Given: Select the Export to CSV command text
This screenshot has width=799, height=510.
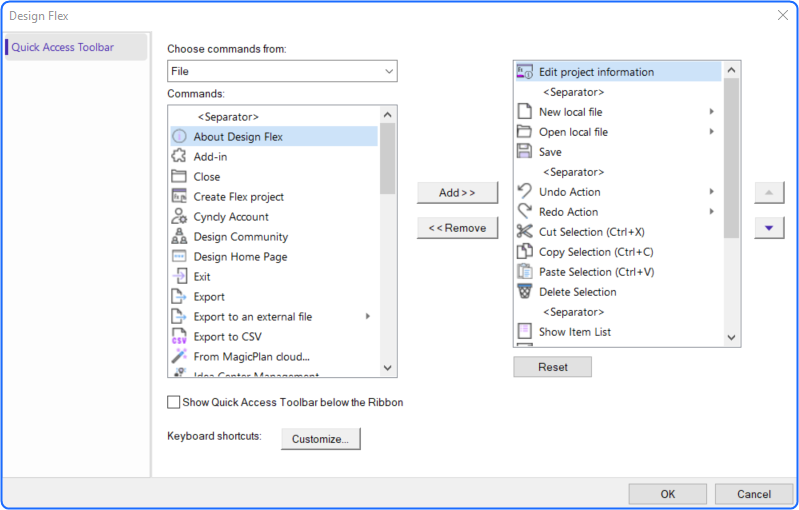Looking at the screenshot, I should pos(227,337).
